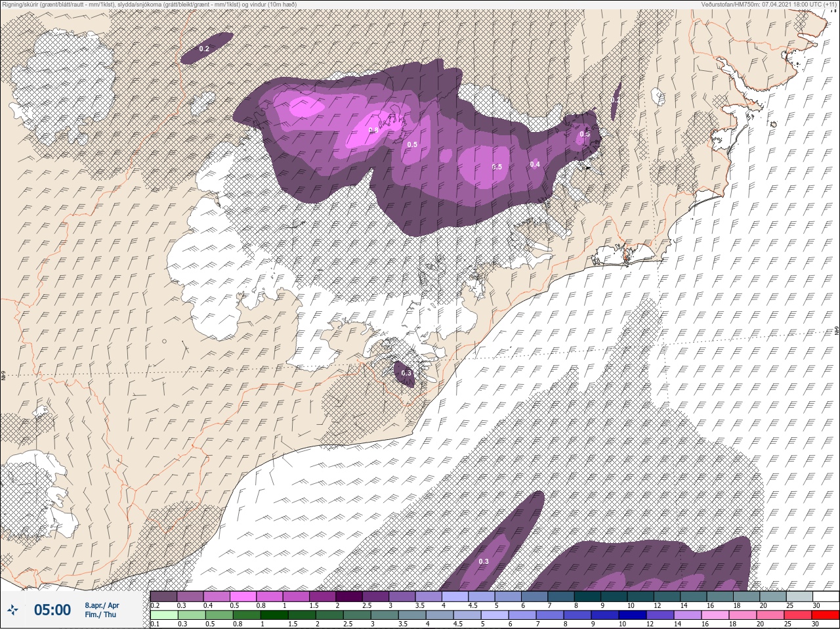Image resolution: width=840 pixels, height=629 pixels.
Task: Click the '8.apr./ Apr' date text
Action: [102, 605]
